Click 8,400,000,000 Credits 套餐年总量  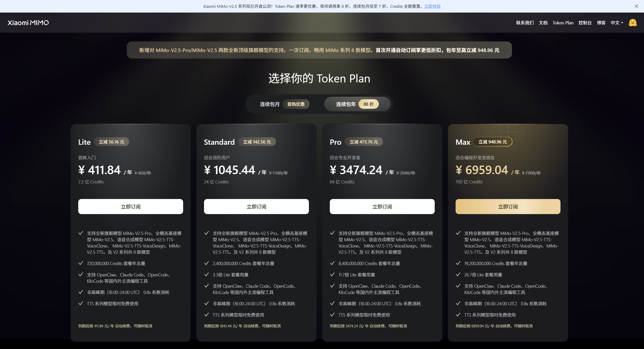pos(369,263)
